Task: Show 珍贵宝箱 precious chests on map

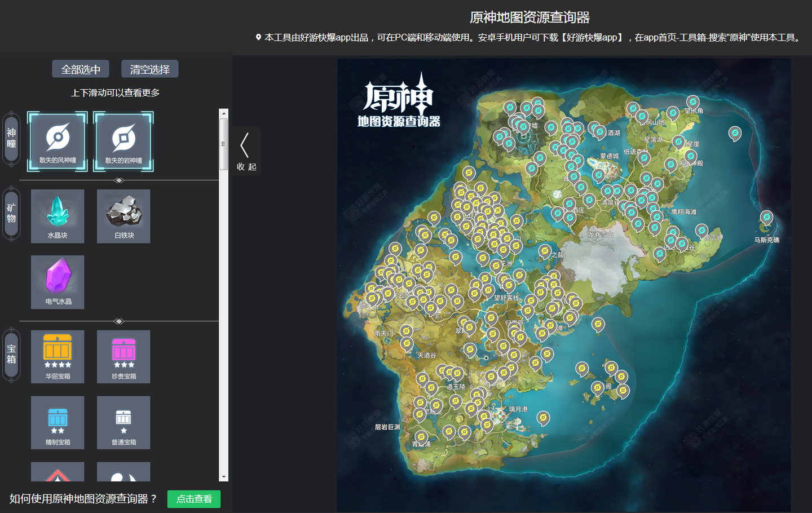Action: [x=123, y=357]
